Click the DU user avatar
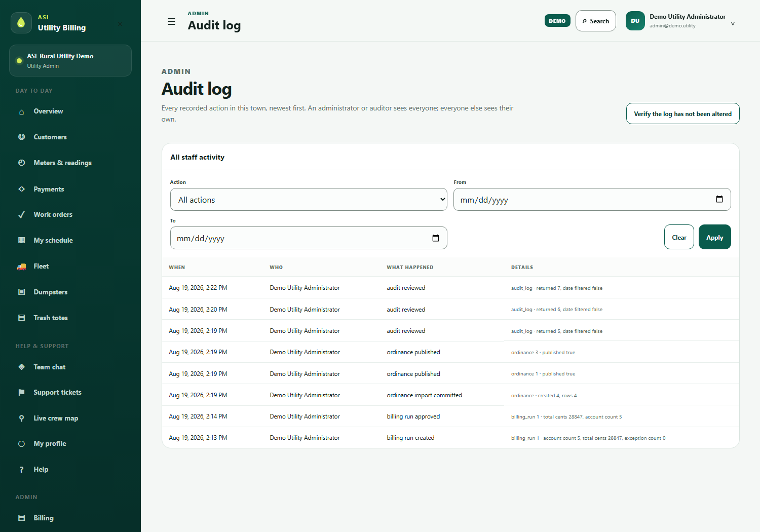The height and width of the screenshot is (532, 760). coord(635,21)
